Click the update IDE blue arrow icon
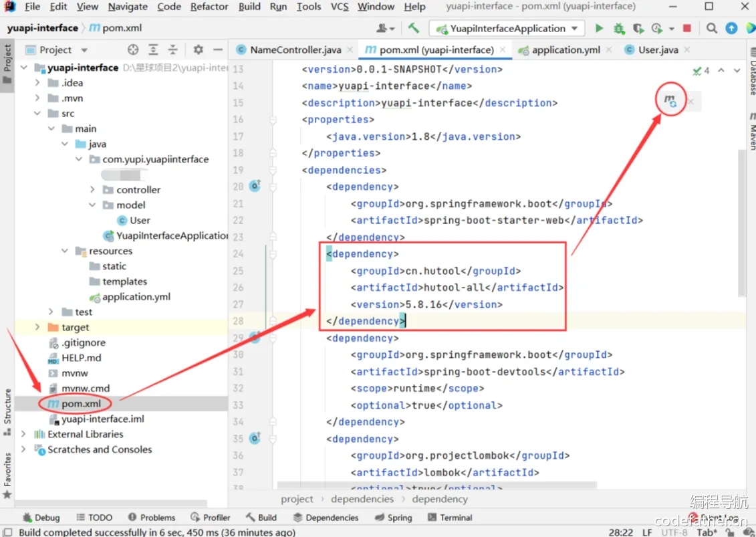756x537 pixels. [x=731, y=29]
